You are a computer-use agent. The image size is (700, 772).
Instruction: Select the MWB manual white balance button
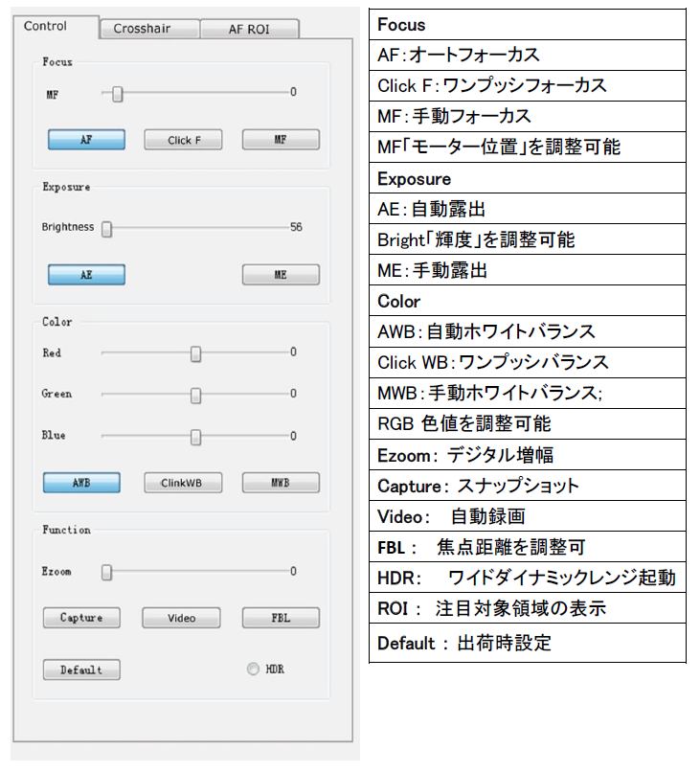[281, 483]
